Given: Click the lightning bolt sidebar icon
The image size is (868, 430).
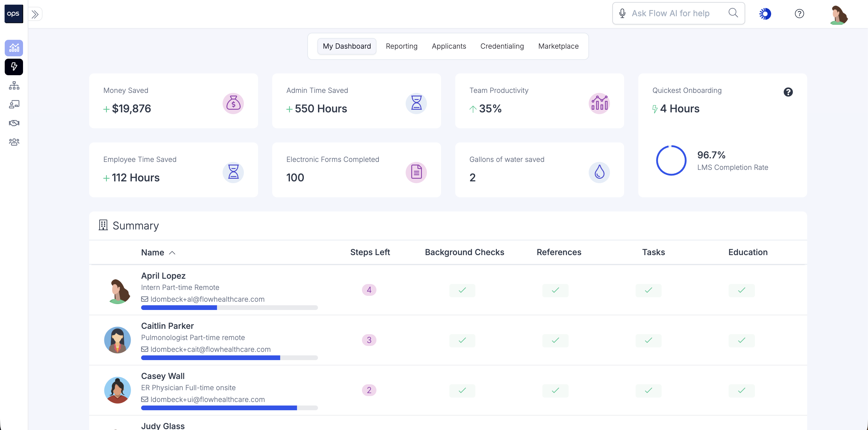Looking at the screenshot, I should (x=14, y=67).
